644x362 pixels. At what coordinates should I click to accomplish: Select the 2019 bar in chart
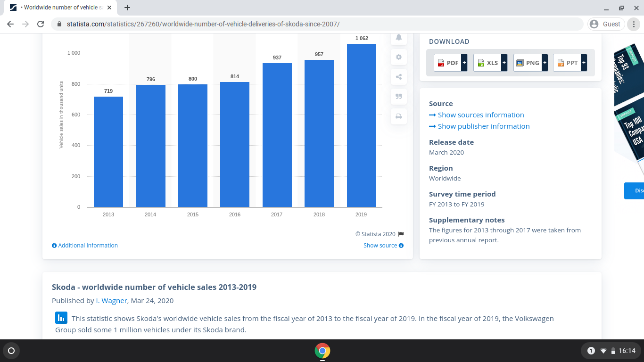pyautogui.click(x=362, y=125)
